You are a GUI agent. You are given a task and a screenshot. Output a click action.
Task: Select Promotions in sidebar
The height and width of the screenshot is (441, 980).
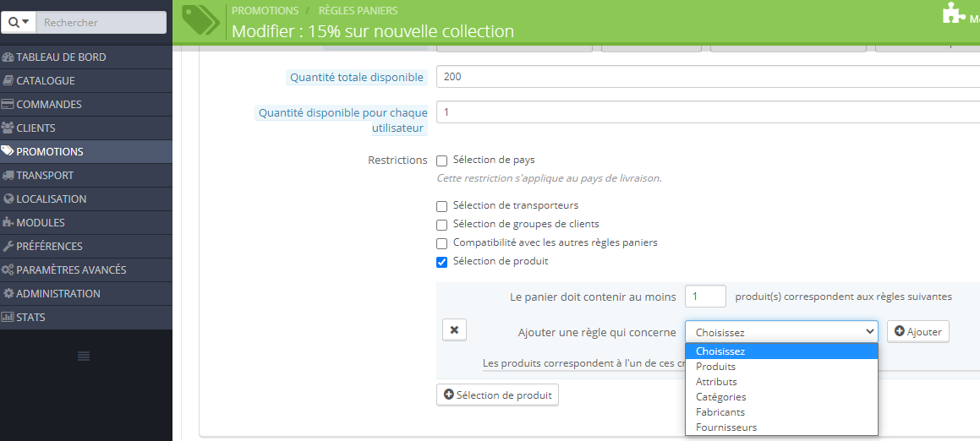point(86,152)
